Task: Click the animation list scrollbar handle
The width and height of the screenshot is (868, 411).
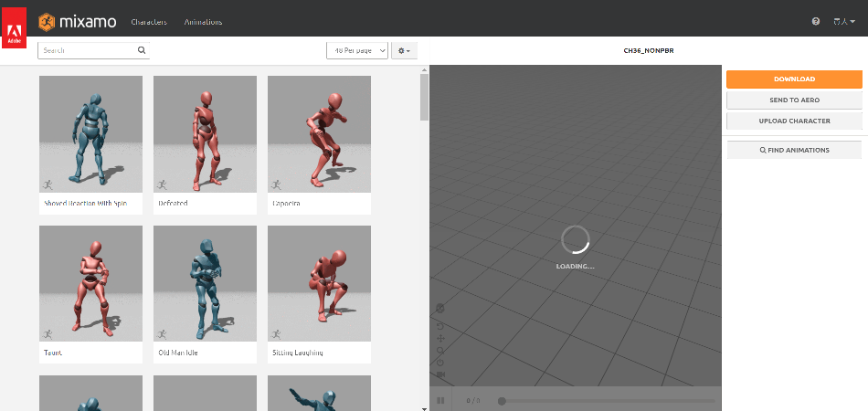Action: click(425, 98)
